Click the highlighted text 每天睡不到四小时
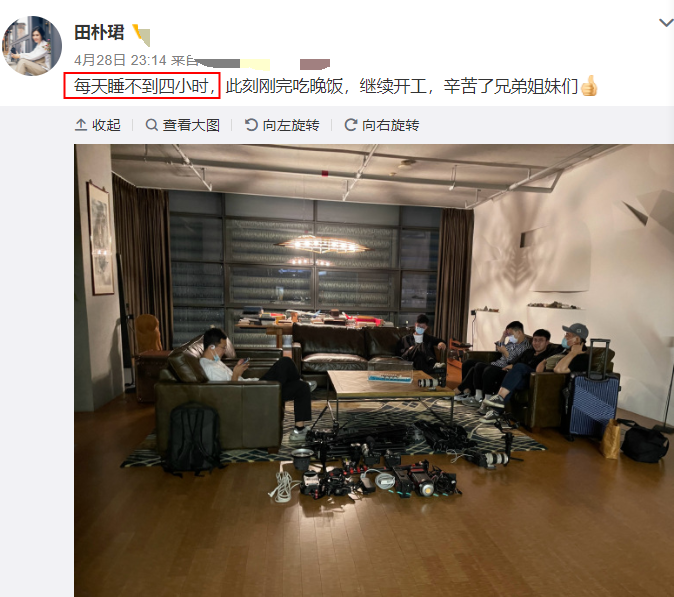This screenshot has width=674, height=597. pos(141,86)
